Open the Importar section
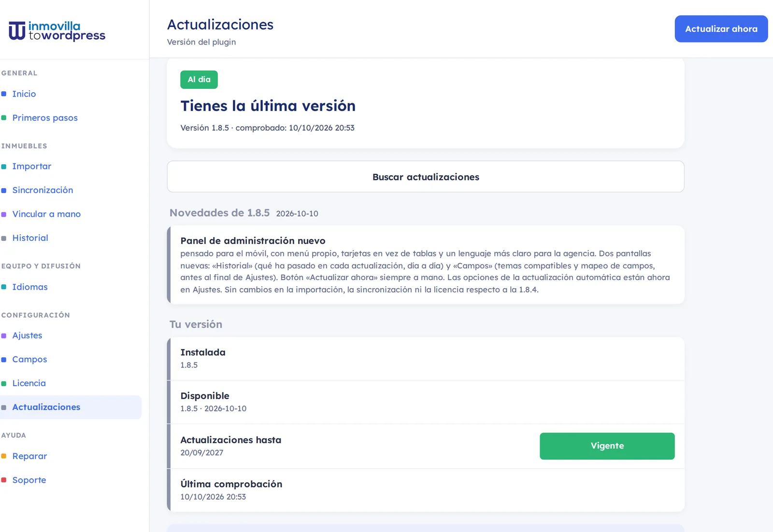773x532 pixels. (32, 166)
